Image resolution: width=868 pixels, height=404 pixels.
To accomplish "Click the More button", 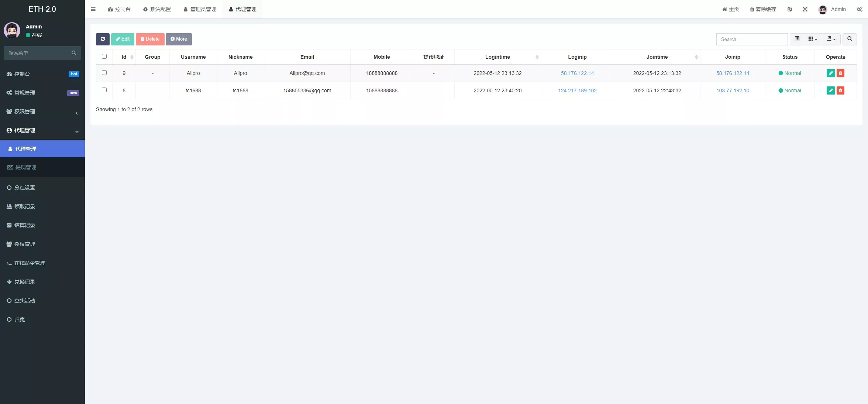I will tap(179, 39).
